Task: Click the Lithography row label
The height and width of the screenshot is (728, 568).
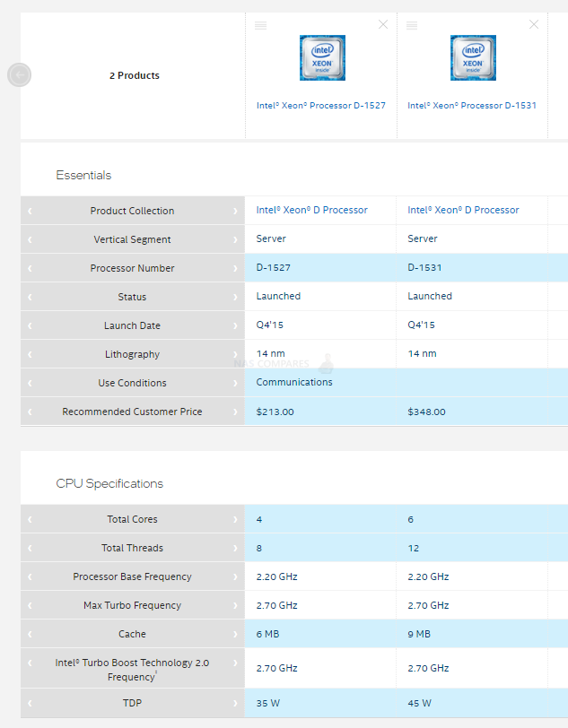Action: (132, 355)
